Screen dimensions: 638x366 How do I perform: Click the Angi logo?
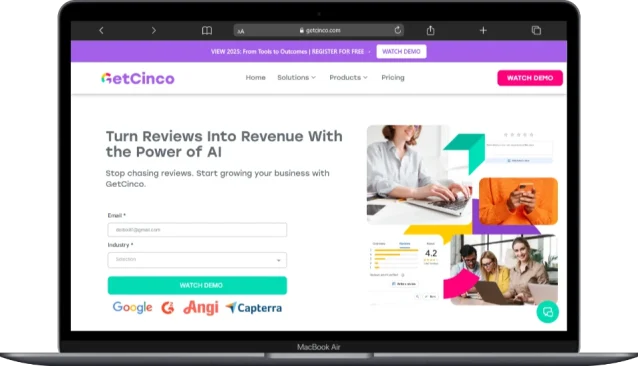[201, 308]
